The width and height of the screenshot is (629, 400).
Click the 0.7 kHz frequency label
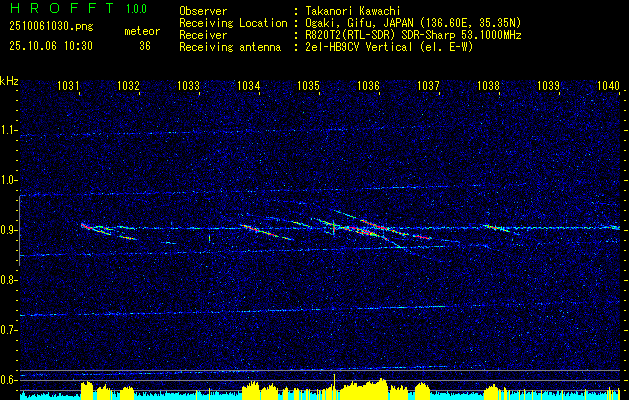coord(8,330)
